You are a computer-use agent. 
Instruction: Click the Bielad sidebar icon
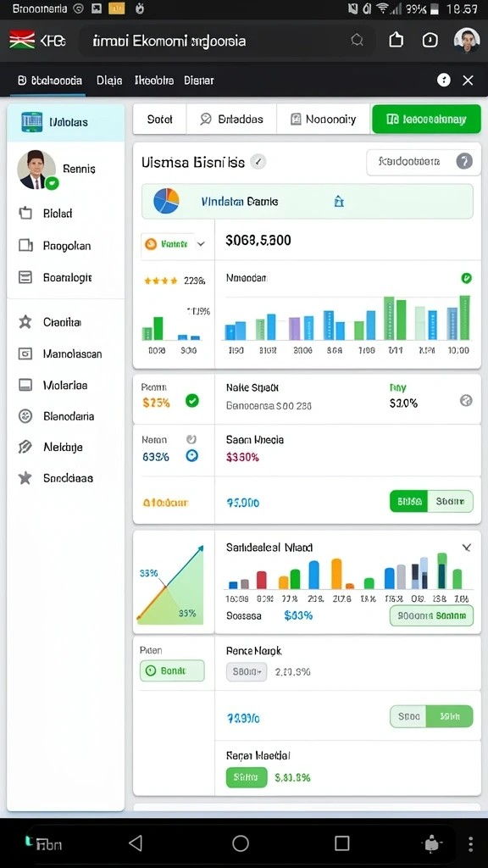[x=25, y=213]
